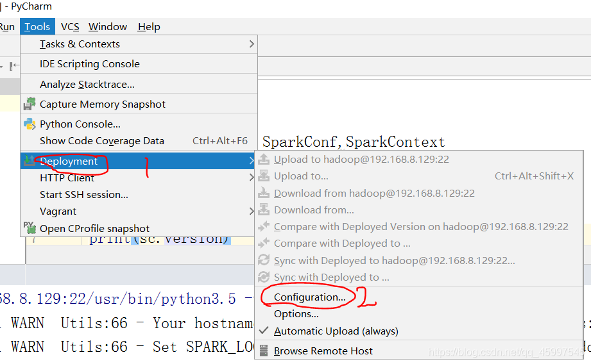Choose Download from... entry

click(x=419, y=210)
